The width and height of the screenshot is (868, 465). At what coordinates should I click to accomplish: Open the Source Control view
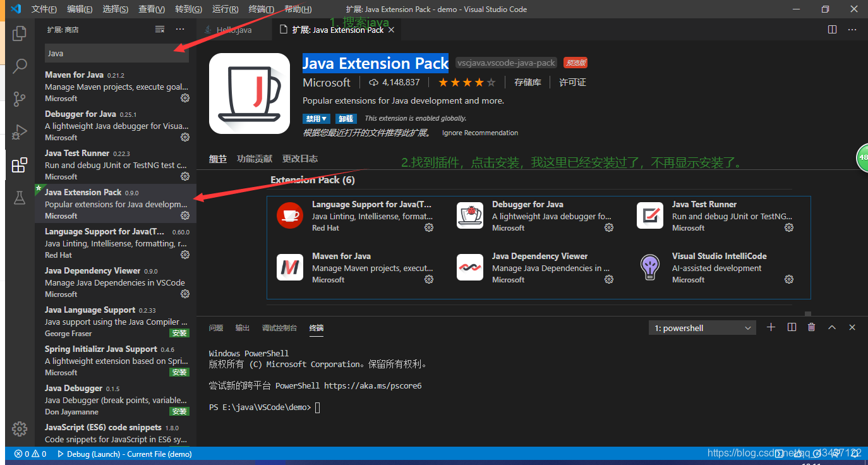20,99
